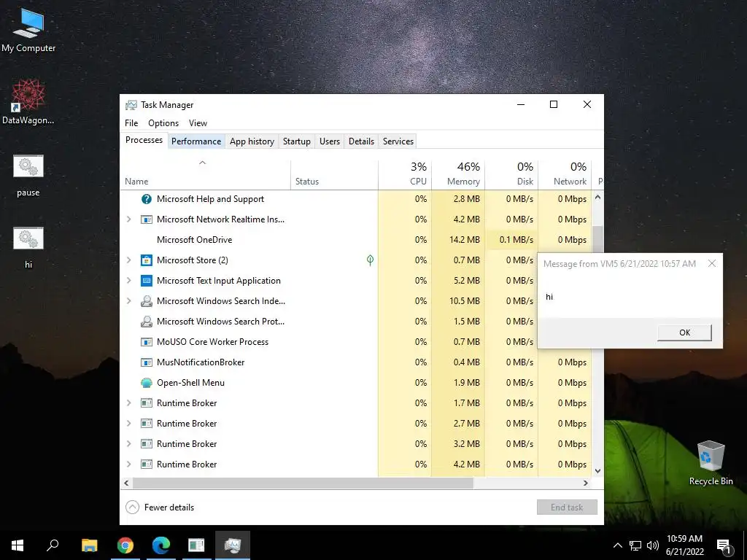Sort processes by Memory column header

pos(458,174)
